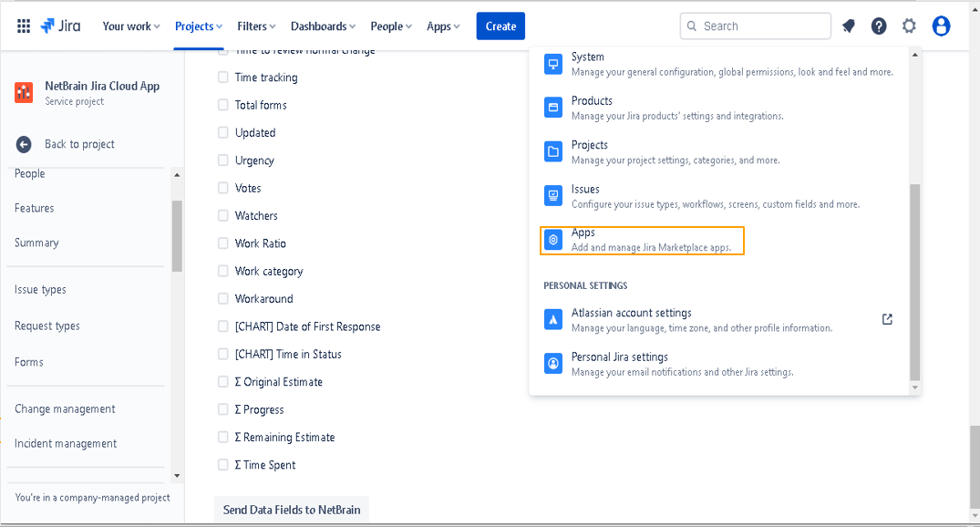Go Back to project via the link
The width and height of the screenshot is (980, 527).
click(x=80, y=143)
